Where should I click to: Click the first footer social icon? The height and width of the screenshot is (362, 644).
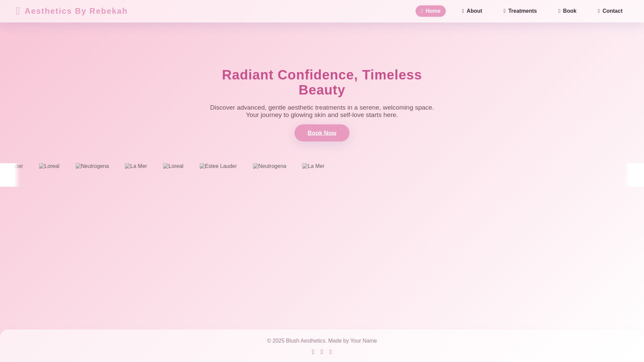pos(313,352)
